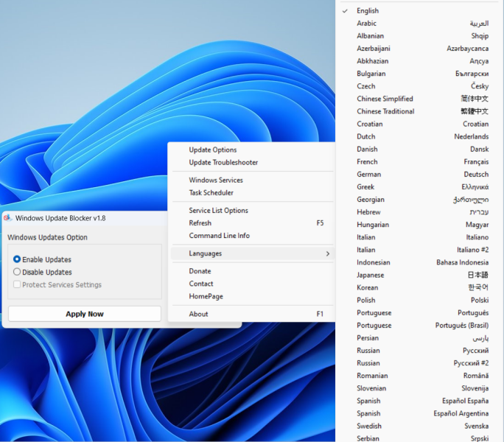Open Windows Services from the menu
Screen dimensions: 504x442
(252, 180)
